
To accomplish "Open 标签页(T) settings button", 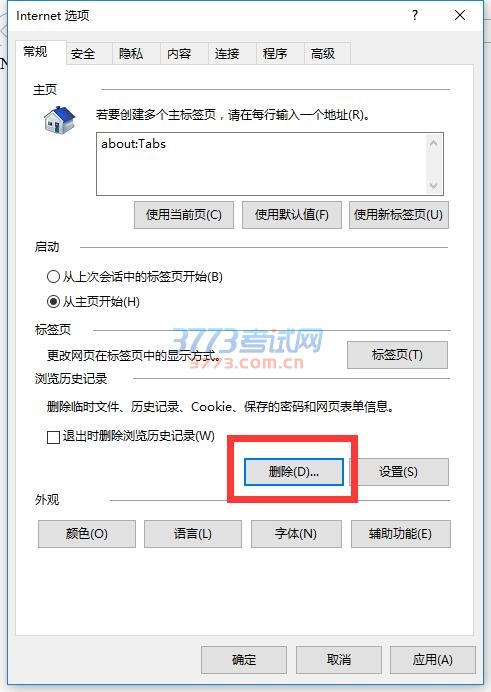I will (397, 355).
